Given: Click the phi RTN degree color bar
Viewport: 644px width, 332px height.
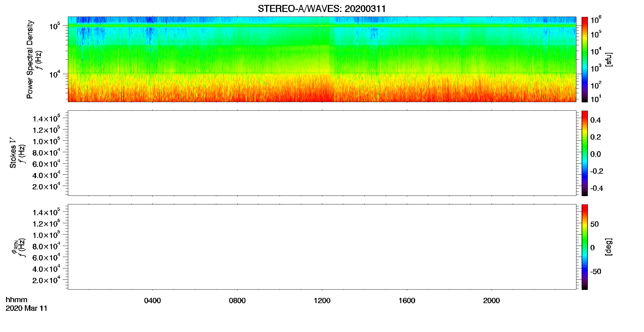Looking at the screenshot, I should tap(585, 247).
